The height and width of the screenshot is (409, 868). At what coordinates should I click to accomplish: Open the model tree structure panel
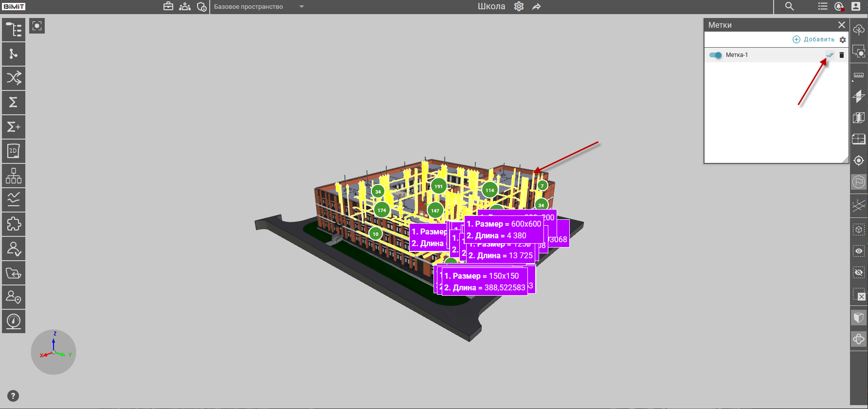14,30
